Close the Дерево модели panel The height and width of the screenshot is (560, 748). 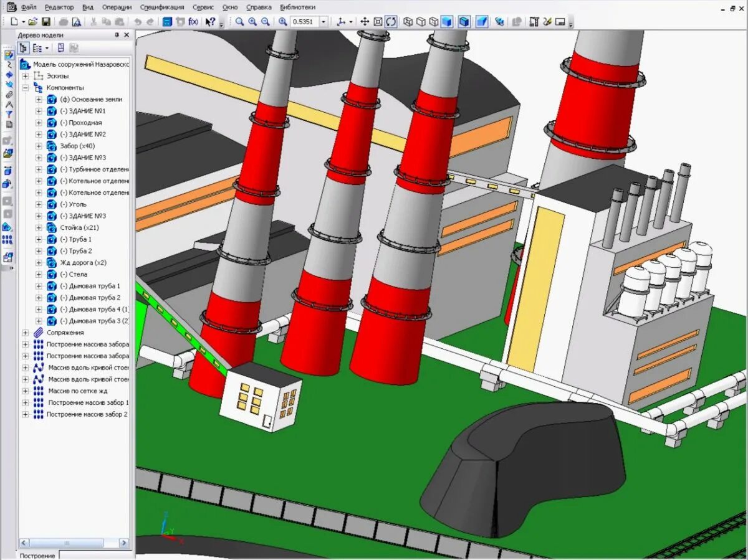tap(127, 35)
